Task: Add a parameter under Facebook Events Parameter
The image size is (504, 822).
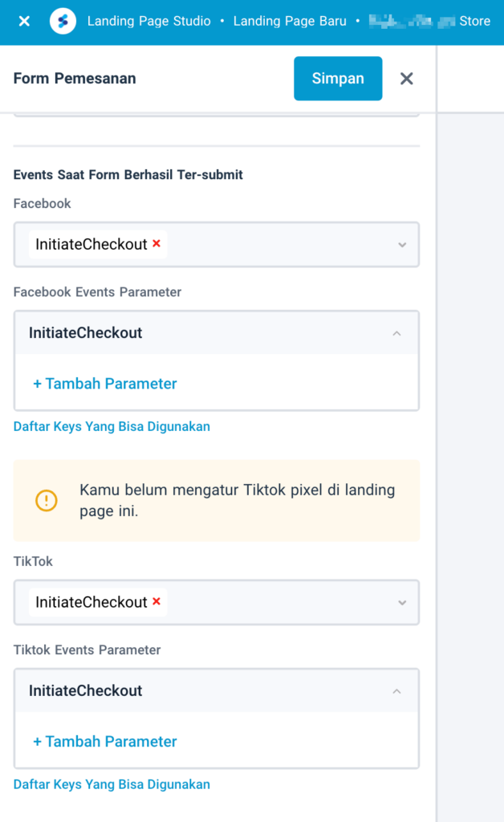Action: point(104,384)
